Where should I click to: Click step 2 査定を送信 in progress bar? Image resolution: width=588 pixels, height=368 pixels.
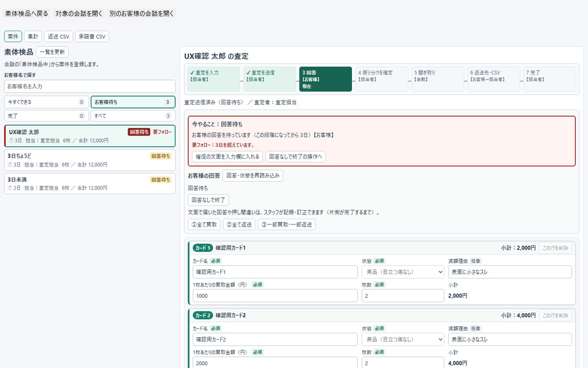point(270,79)
